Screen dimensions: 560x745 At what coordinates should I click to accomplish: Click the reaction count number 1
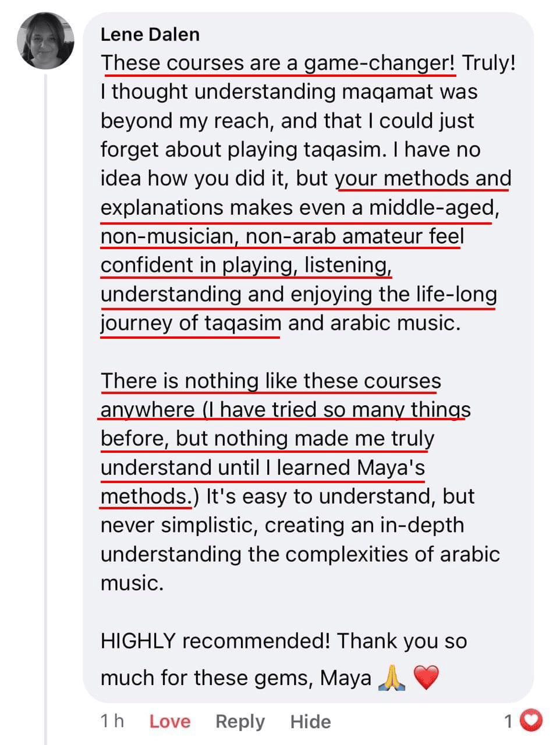coord(509,722)
